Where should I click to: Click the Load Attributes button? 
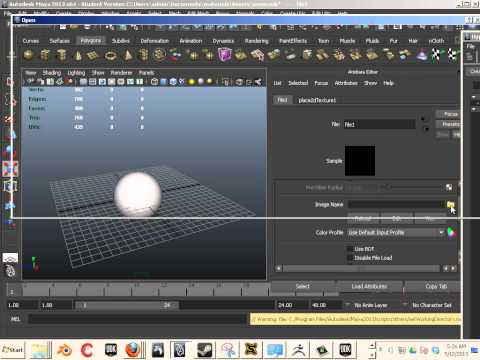coord(369,286)
